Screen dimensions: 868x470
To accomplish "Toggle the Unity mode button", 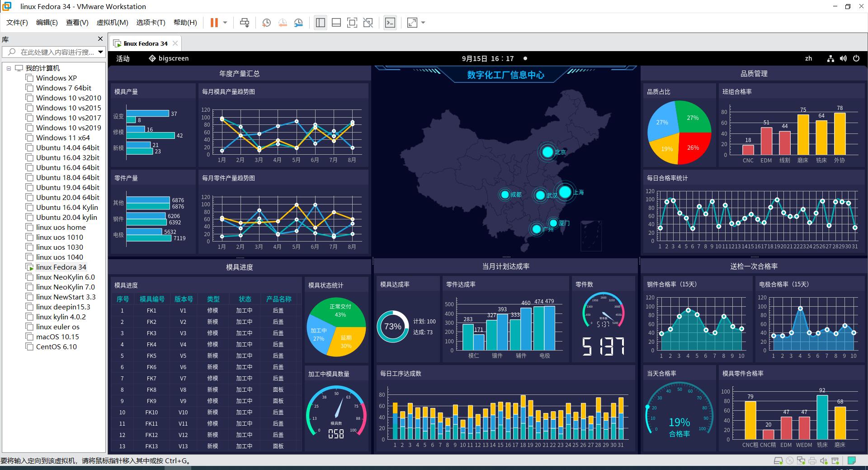I will 368,23.
